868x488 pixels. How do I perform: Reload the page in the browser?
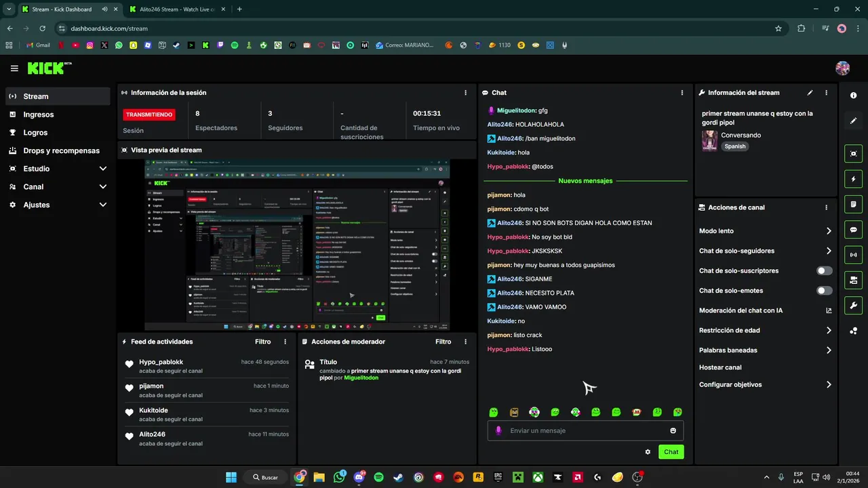pyautogui.click(x=42, y=28)
